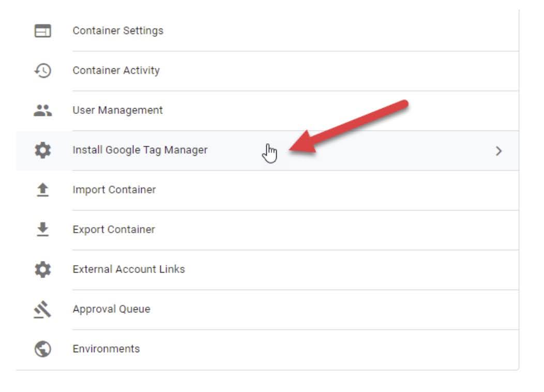Click the Environments globe icon
Image resolution: width=544 pixels, height=392 pixels.
(43, 349)
